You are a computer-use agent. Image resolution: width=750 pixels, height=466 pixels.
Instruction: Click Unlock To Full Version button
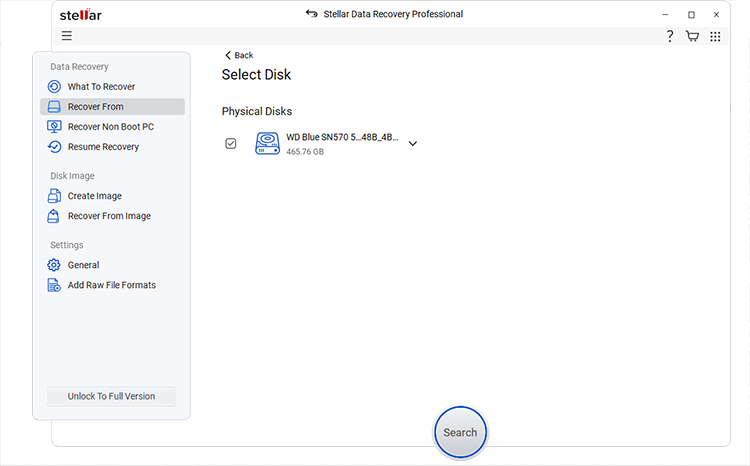111,396
